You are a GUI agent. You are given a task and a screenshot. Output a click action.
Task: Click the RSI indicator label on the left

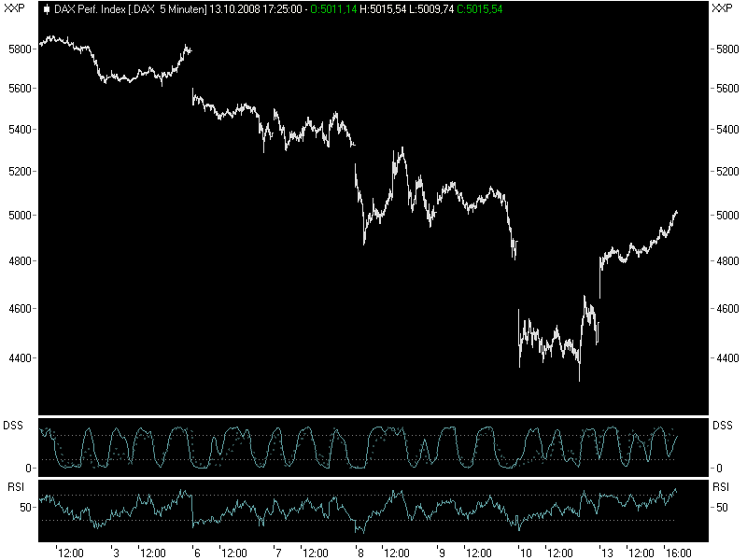pos(13,487)
